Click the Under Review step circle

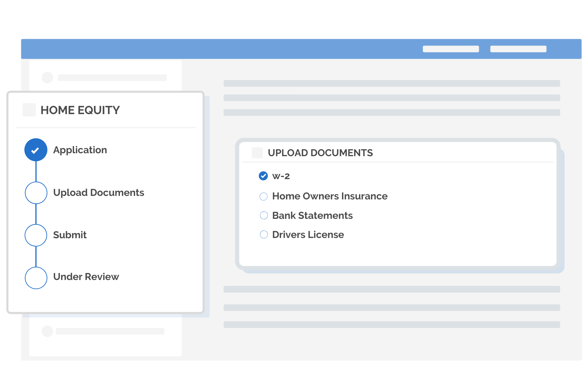pyautogui.click(x=36, y=278)
